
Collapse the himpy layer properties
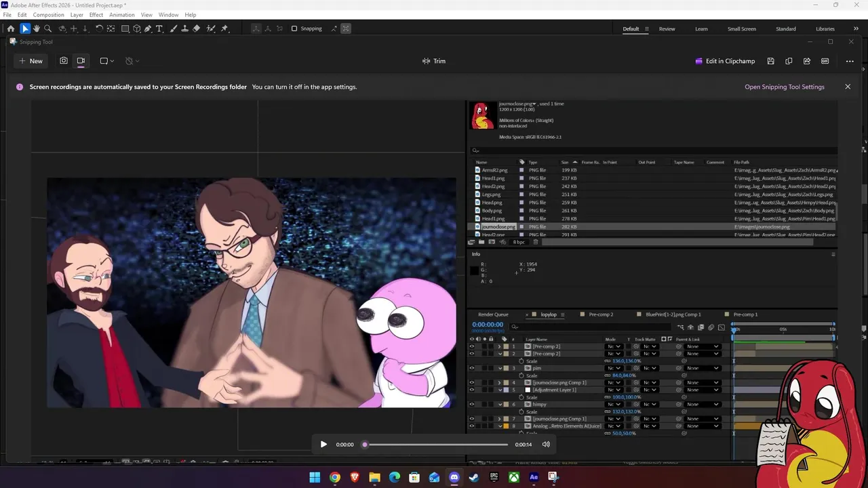500,404
